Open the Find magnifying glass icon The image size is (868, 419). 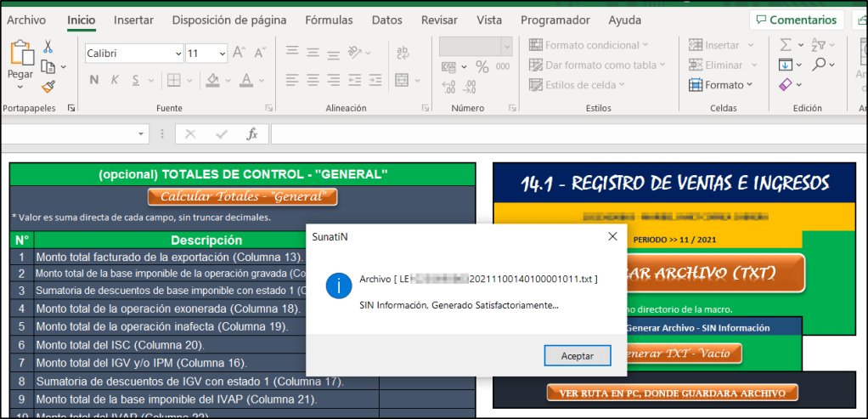point(820,65)
